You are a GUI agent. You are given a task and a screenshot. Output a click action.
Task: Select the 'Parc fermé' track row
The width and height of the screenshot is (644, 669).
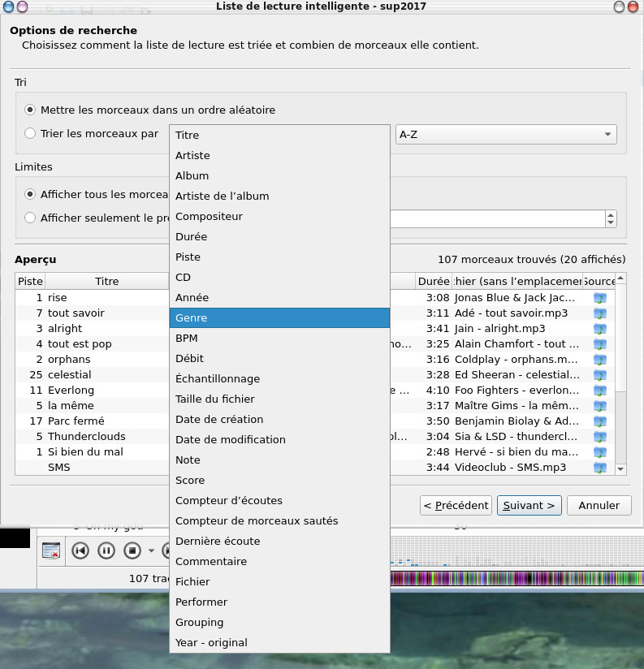(x=93, y=421)
